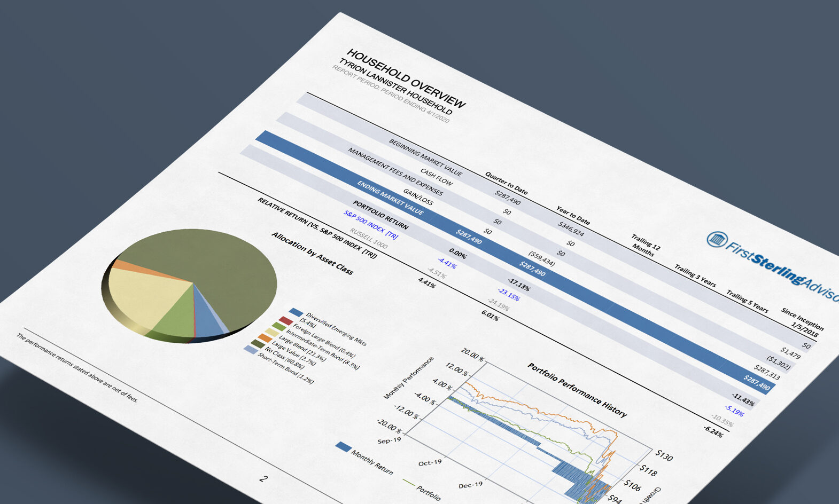Click the net of fees footnote

(77, 368)
